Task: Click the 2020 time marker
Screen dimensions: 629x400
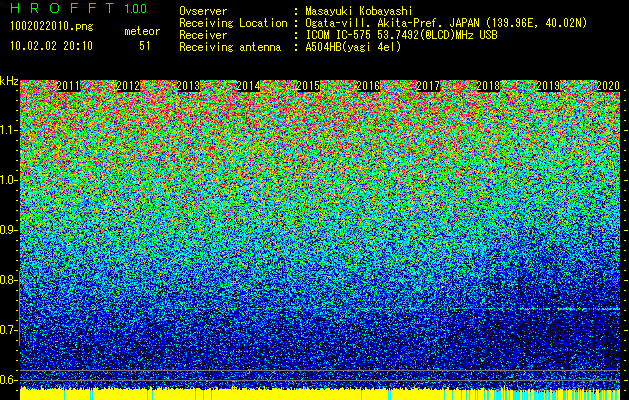Action: point(608,86)
